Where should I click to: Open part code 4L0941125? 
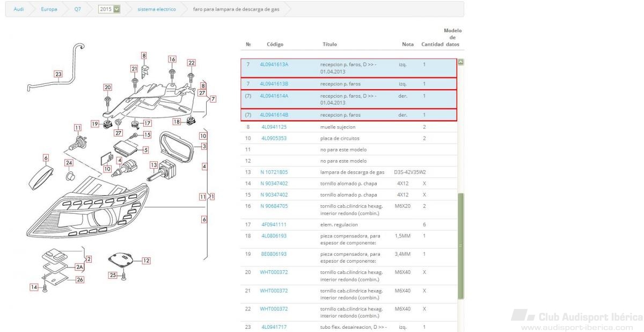(274, 127)
